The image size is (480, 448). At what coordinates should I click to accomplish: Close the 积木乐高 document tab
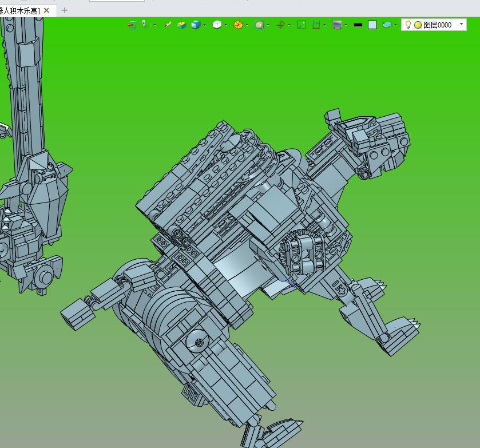pos(46,10)
